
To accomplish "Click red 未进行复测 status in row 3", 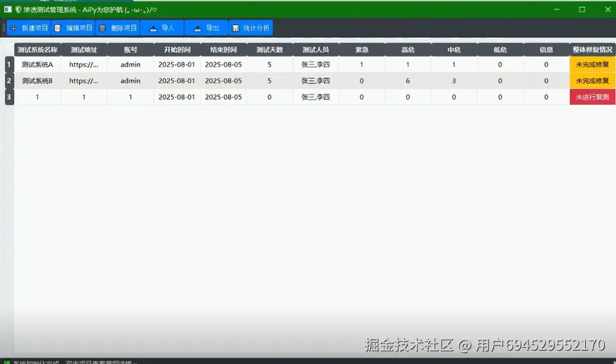I will 592,97.
